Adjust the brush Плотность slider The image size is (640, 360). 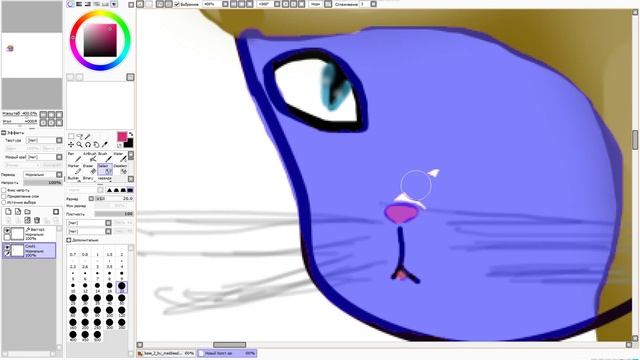click(x=114, y=214)
